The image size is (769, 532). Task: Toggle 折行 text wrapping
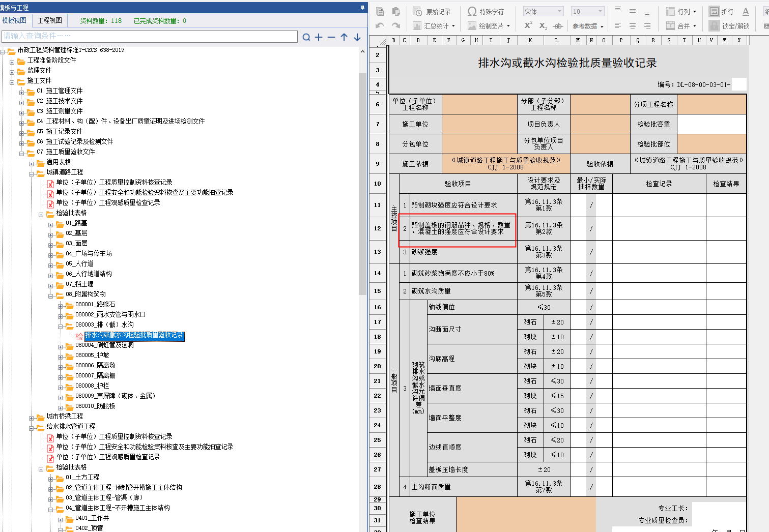pyautogui.click(x=722, y=11)
